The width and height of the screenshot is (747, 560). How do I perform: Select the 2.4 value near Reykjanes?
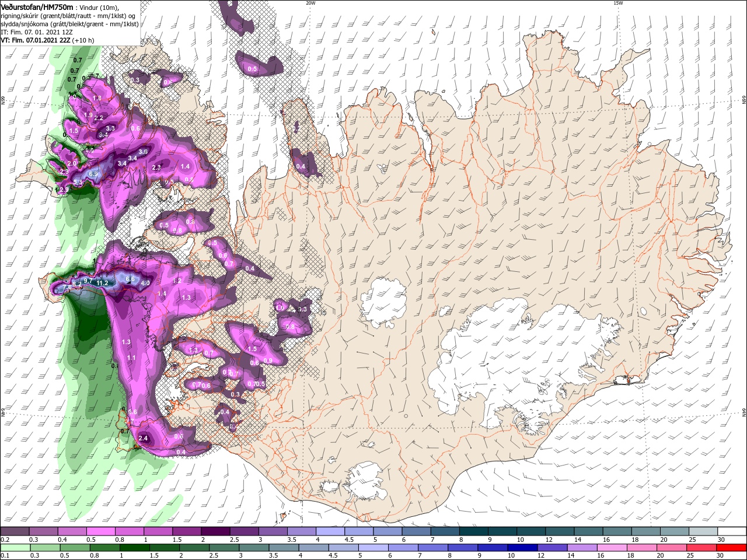coord(144,438)
